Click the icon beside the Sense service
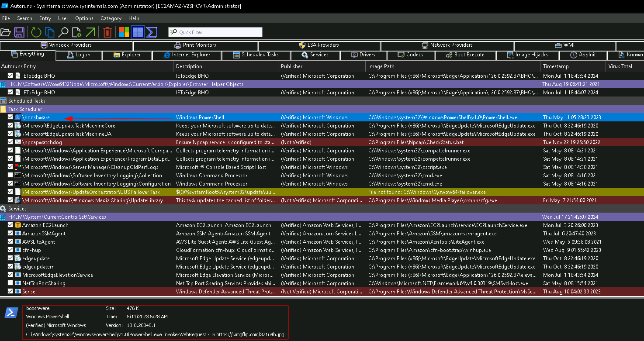The image size is (644, 341). (17, 292)
